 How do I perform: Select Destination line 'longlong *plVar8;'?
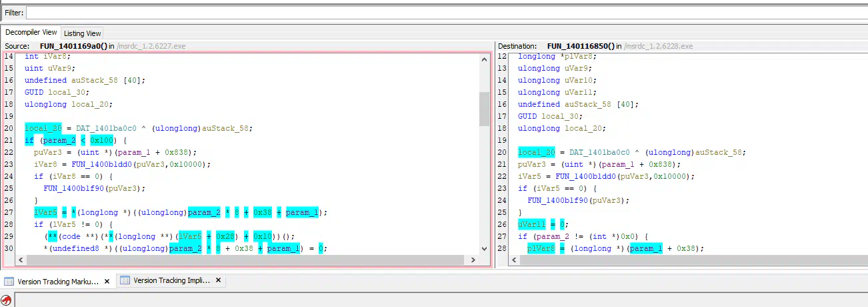556,57
